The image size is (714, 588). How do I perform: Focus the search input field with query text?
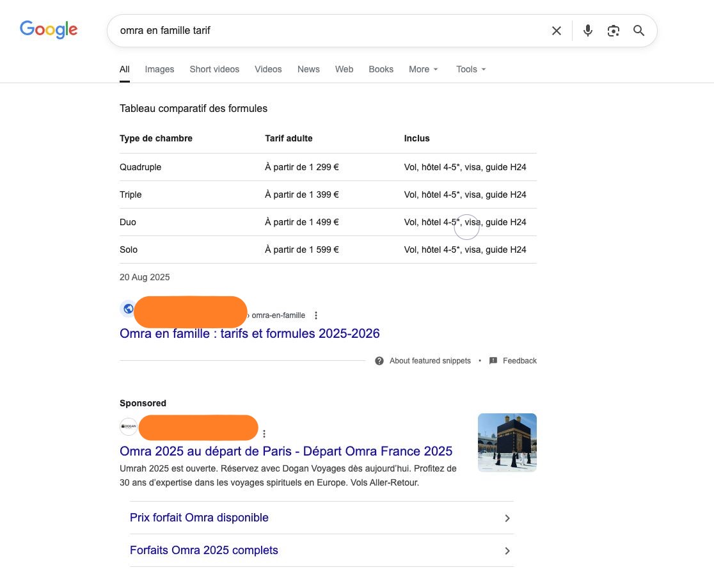click(x=320, y=31)
